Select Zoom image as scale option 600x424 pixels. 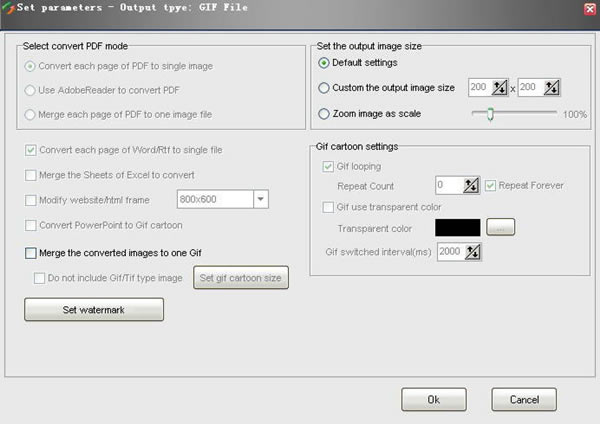(324, 114)
